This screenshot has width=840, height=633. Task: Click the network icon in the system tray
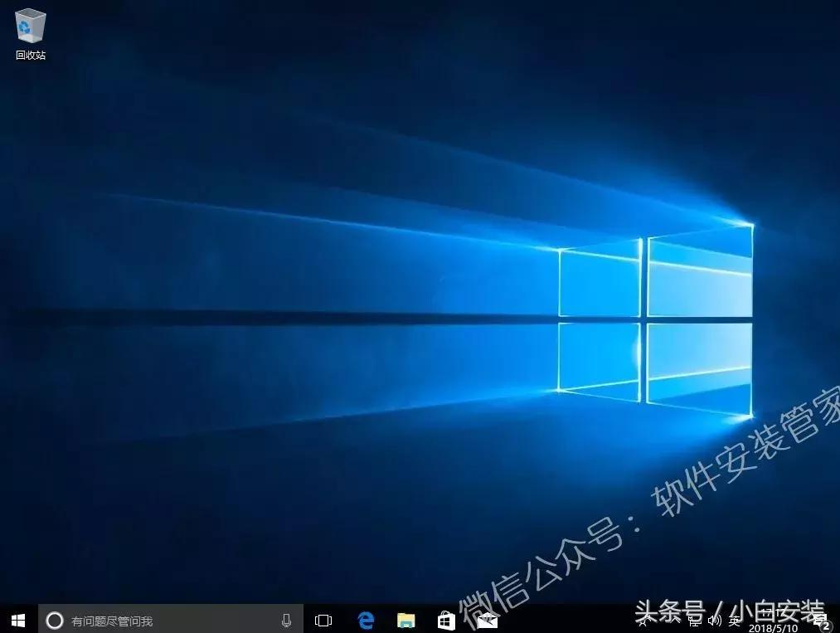[x=695, y=621]
